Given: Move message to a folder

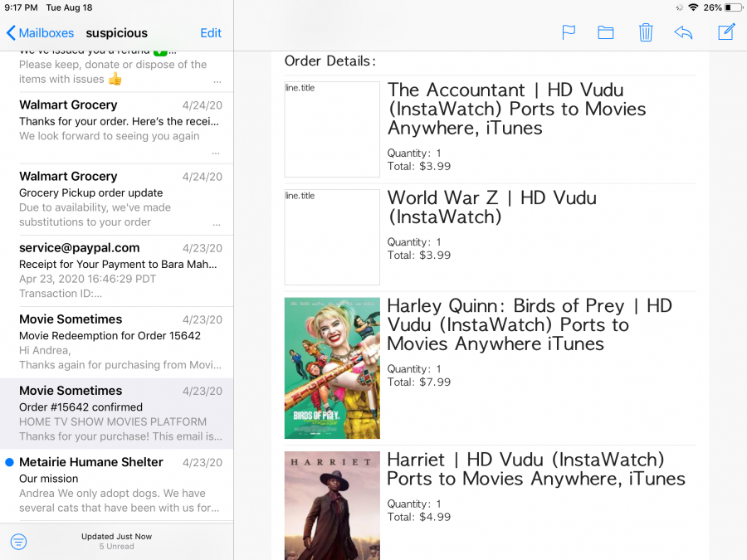Looking at the screenshot, I should [x=606, y=33].
